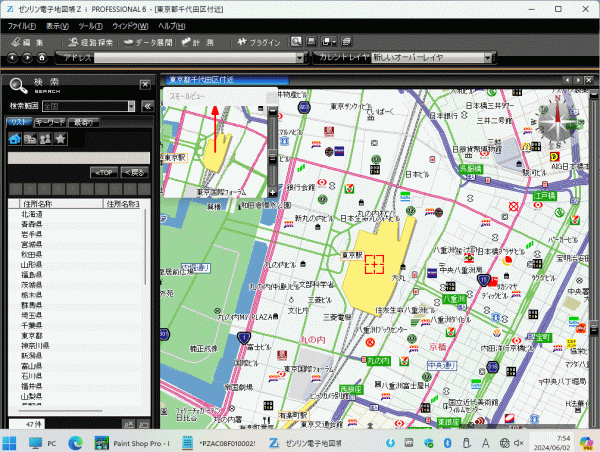
Task: Click the address list vertical scrollbar
Action: (146, 247)
